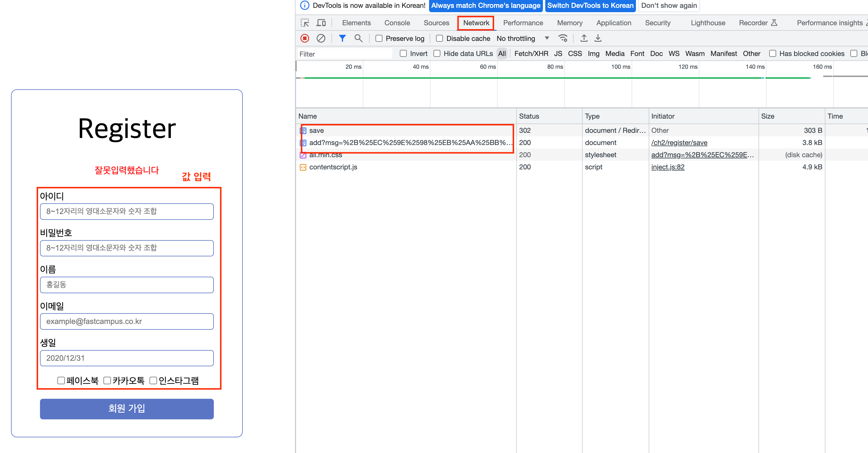Click the 이메일 input field
Image resolution: width=868 pixels, height=453 pixels.
127,321
